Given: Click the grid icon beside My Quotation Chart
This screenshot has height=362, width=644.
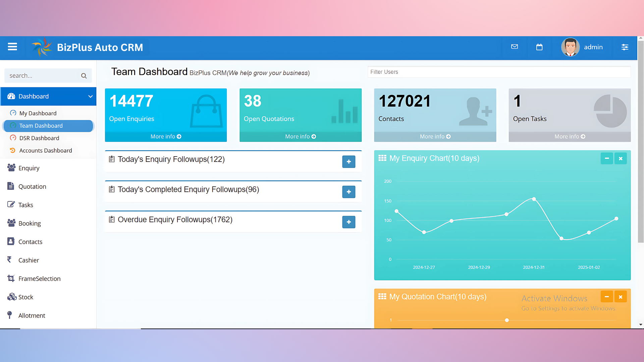Looking at the screenshot, I should pyautogui.click(x=382, y=296).
